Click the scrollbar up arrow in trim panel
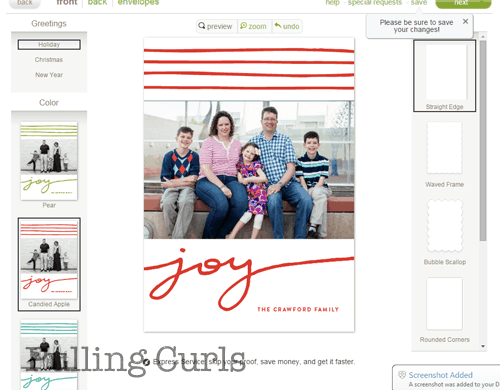500x390 pixels. pos(483,36)
